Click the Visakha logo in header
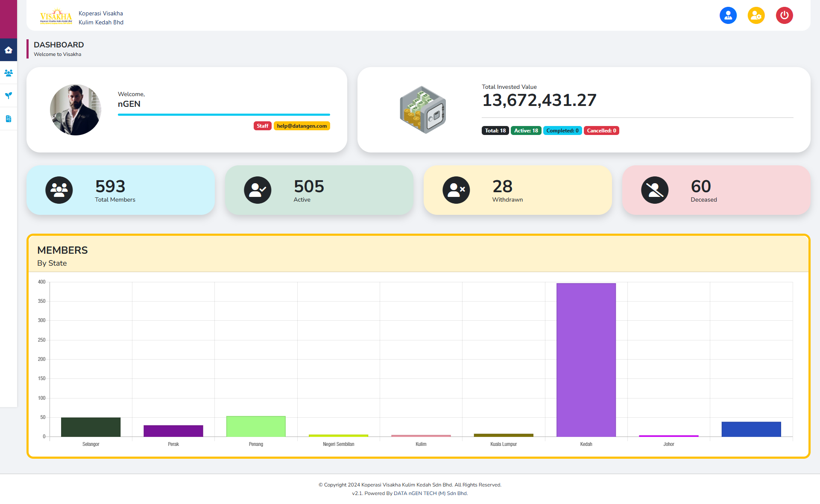Screen dimensions: 820x504 (x=56, y=17)
